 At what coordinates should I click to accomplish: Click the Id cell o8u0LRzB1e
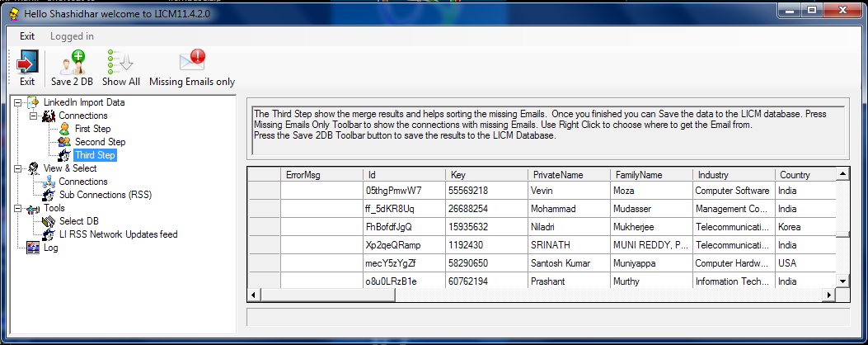tap(404, 281)
